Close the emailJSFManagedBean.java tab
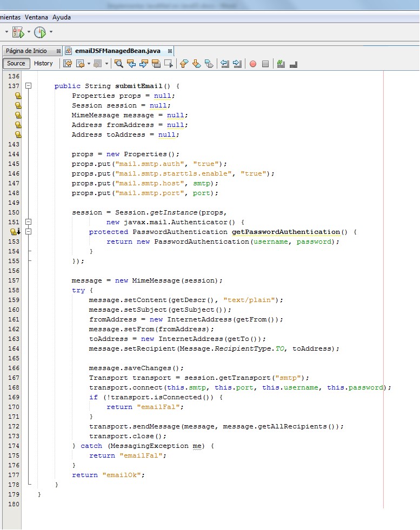 (x=170, y=51)
